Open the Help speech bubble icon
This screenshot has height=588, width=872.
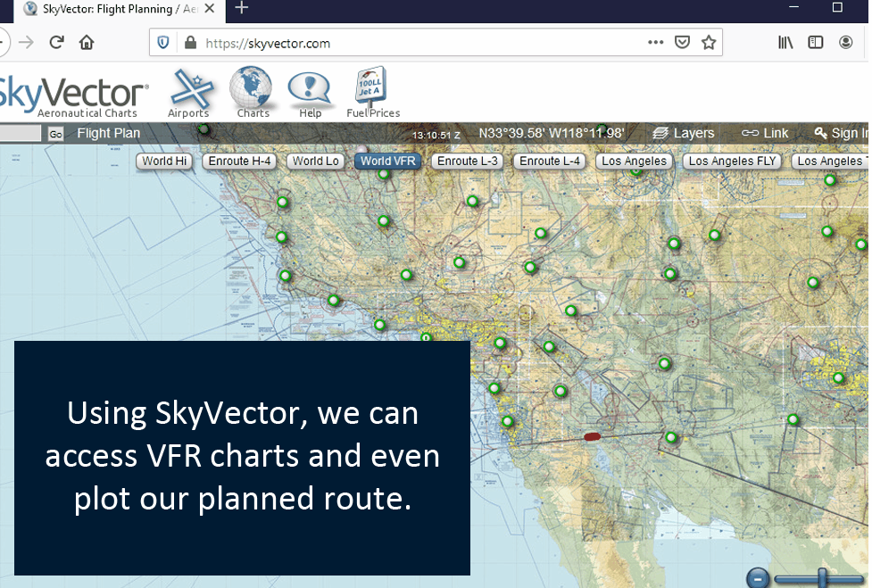(310, 95)
